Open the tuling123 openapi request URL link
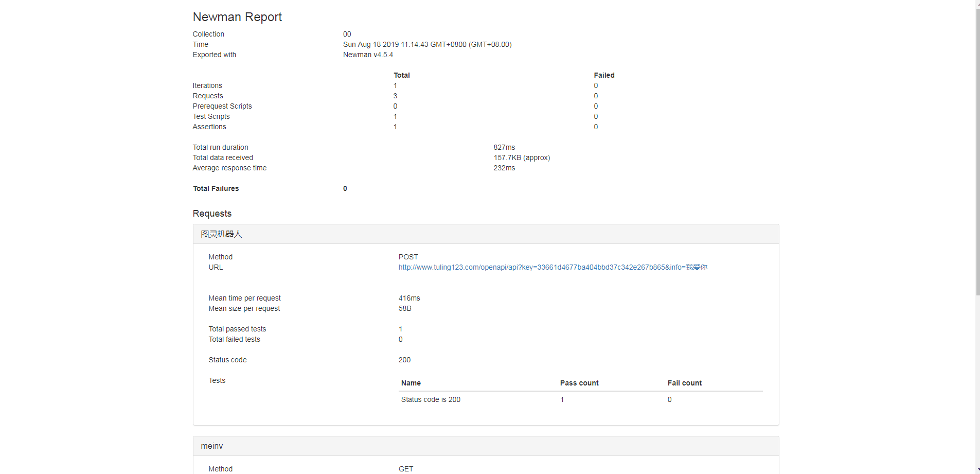The height and width of the screenshot is (474, 980). click(x=553, y=267)
